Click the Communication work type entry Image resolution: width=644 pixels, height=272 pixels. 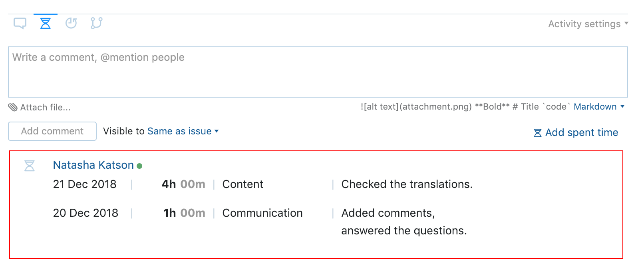coord(262,213)
